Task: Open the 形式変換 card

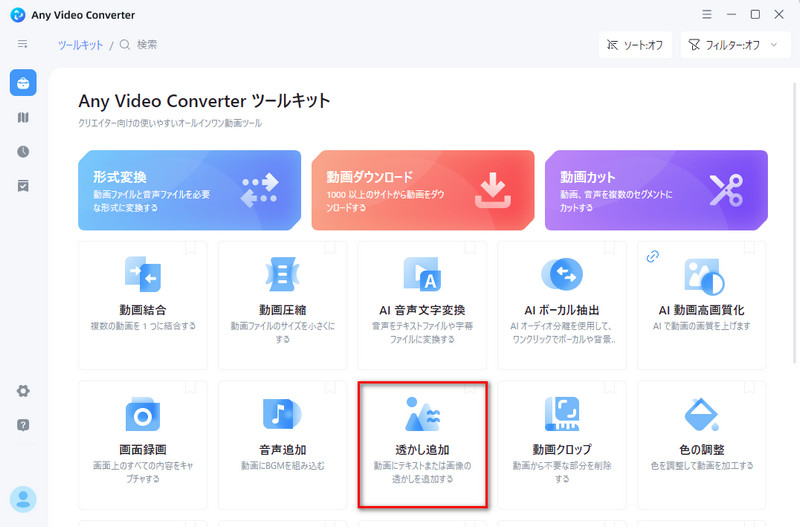Action: pos(189,190)
